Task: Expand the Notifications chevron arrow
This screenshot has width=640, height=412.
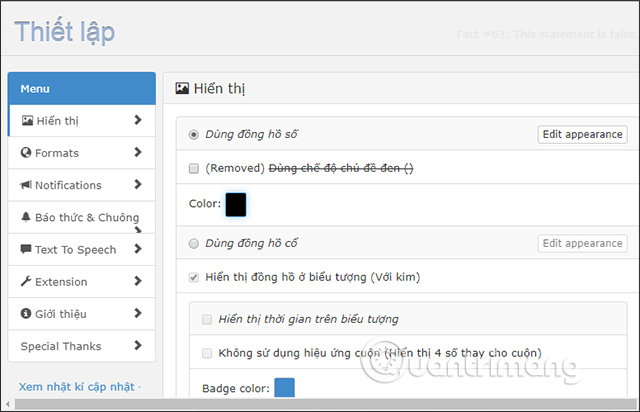Action: tap(138, 184)
